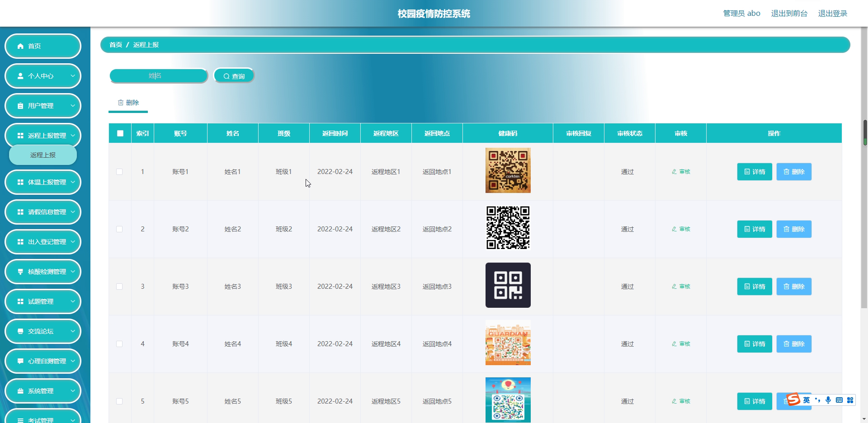
Task: Check the checkbox for row 账号4
Action: click(x=119, y=344)
